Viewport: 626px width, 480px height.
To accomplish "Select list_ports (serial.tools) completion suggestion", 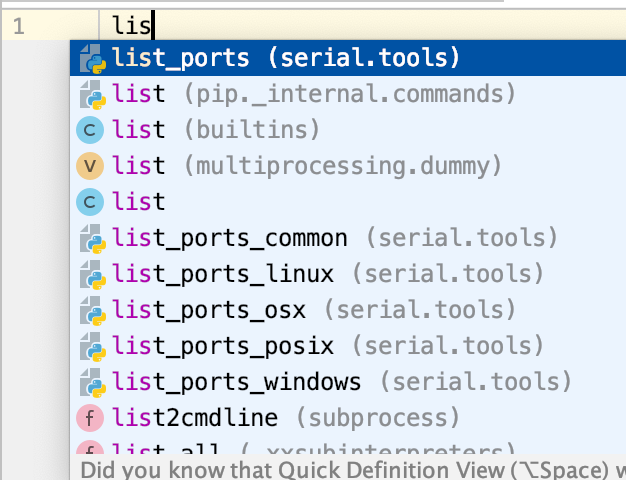I will pyautogui.click(x=348, y=58).
